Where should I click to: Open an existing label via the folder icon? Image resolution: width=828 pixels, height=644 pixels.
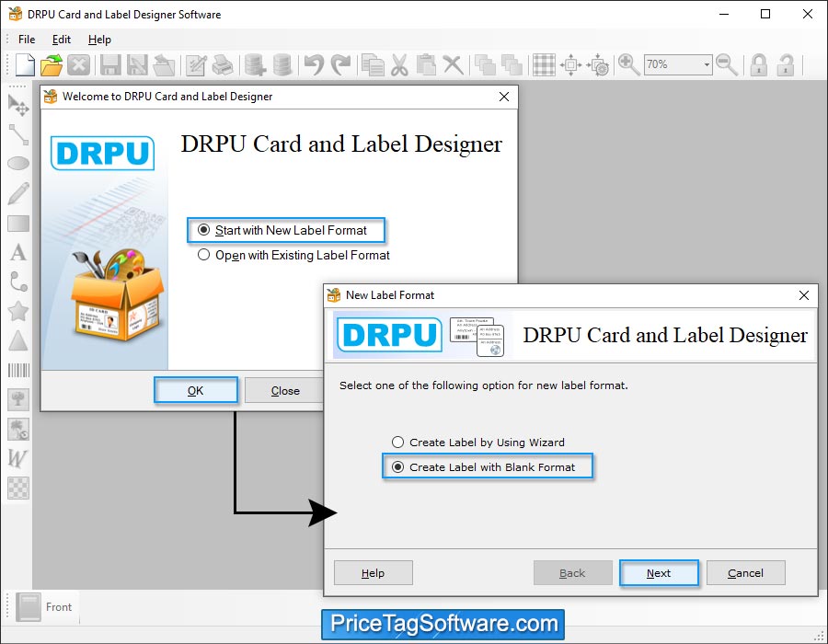click(52, 65)
